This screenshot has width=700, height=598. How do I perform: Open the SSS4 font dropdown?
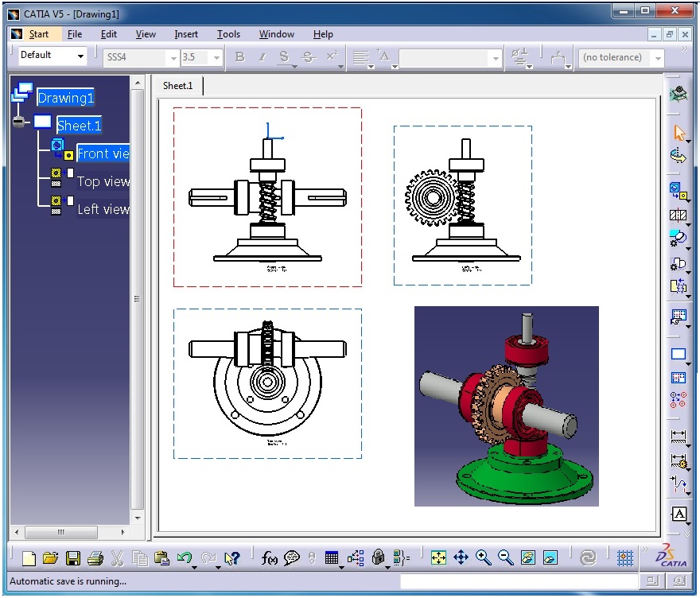click(173, 57)
